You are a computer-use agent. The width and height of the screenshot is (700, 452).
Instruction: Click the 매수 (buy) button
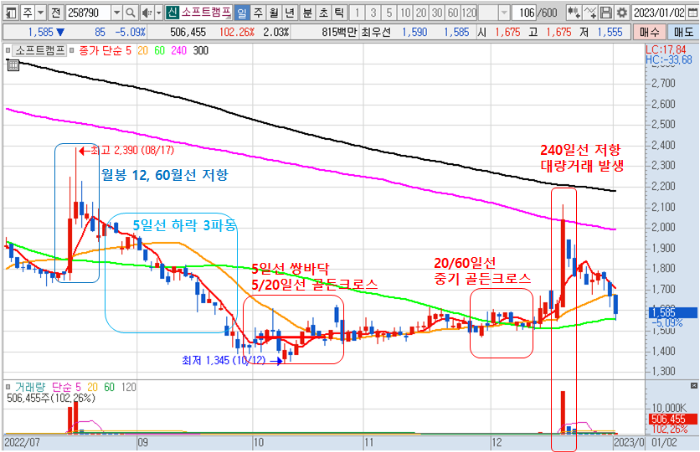pyautogui.click(x=649, y=32)
